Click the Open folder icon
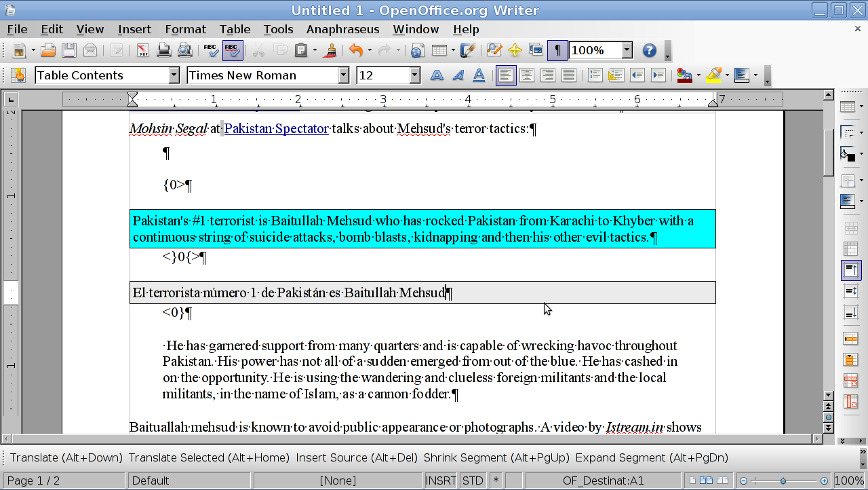 point(47,50)
